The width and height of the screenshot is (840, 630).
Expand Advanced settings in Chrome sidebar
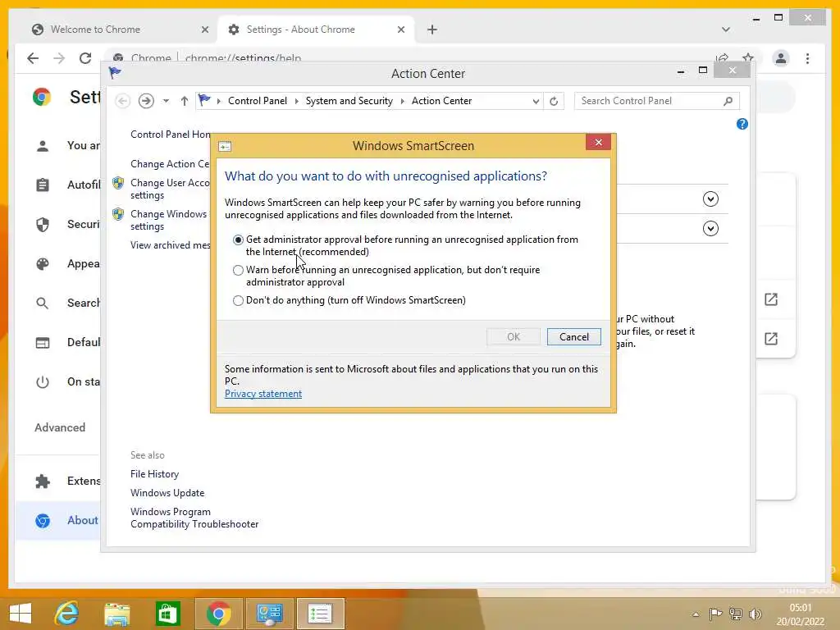point(59,427)
